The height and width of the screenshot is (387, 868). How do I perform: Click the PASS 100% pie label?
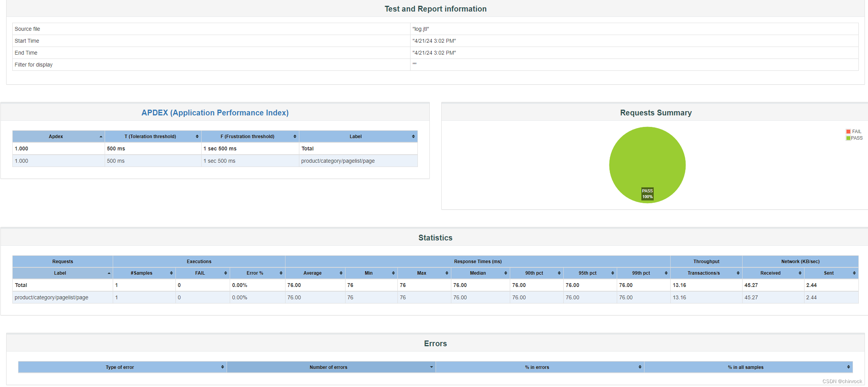648,194
